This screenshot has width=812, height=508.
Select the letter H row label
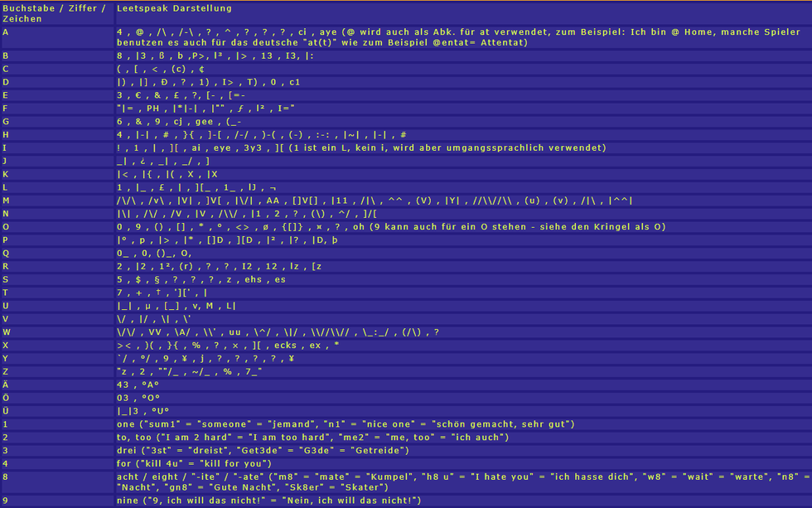coord(57,134)
